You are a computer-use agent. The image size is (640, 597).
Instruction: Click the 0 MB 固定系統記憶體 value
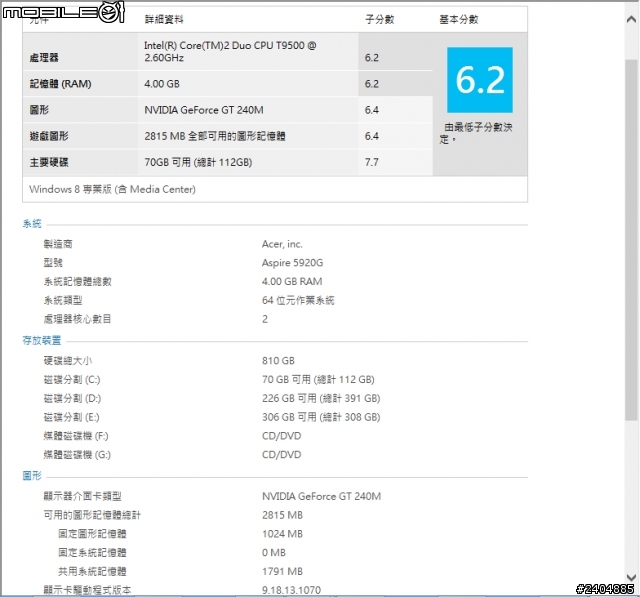click(273, 553)
